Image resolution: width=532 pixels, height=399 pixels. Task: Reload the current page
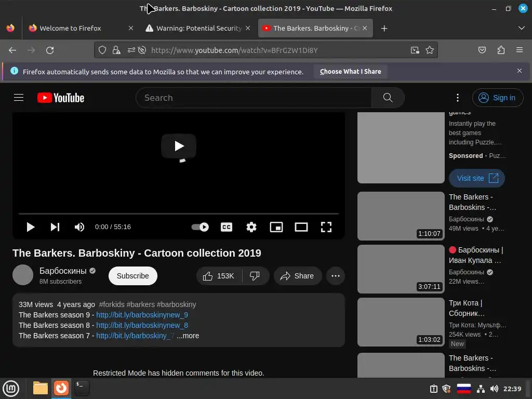click(x=50, y=50)
